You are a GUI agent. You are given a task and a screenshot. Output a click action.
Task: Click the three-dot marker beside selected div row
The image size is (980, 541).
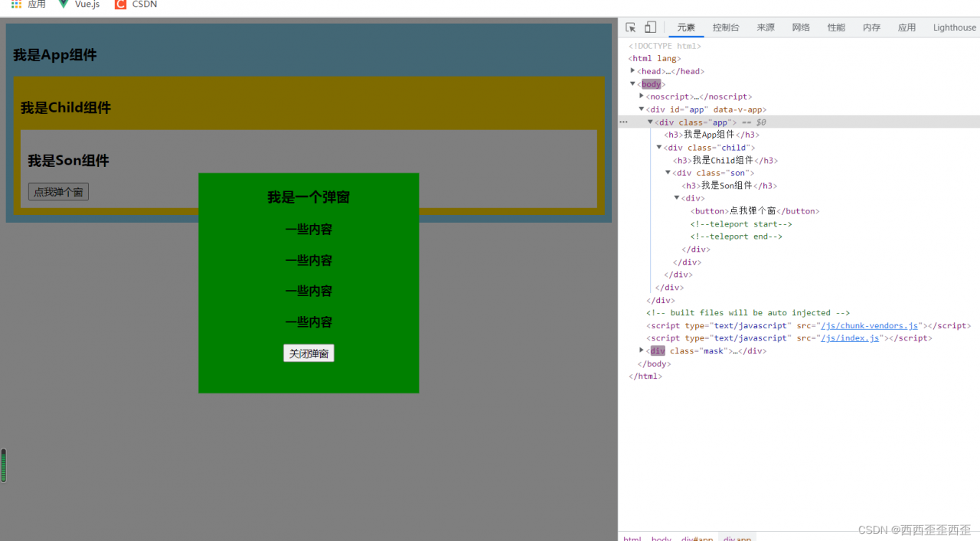pyautogui.click(x=623, y=122)
